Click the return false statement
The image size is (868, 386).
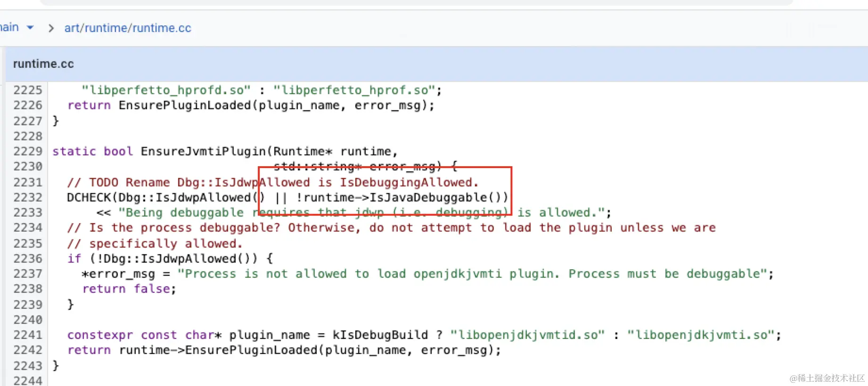[129, 289]
